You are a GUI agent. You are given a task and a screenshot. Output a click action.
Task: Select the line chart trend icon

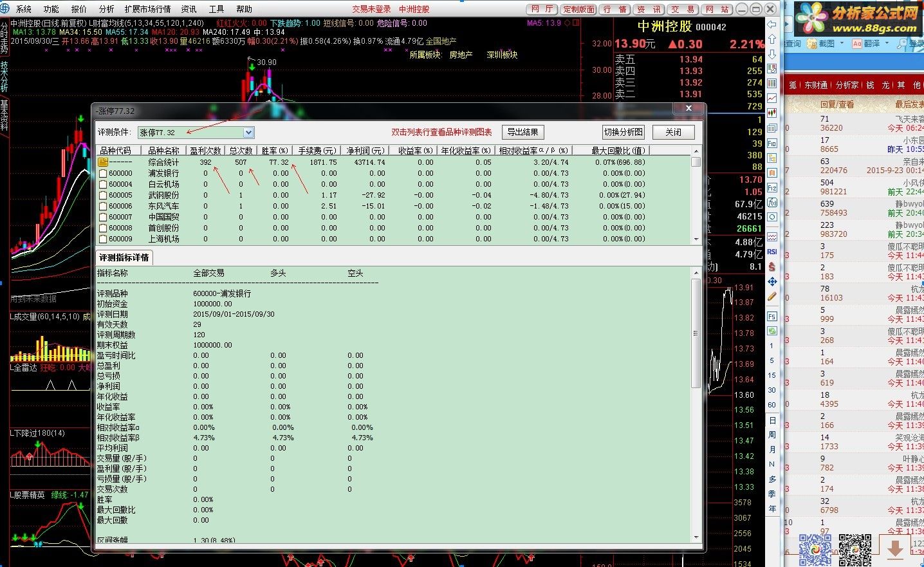pos(772,98)
